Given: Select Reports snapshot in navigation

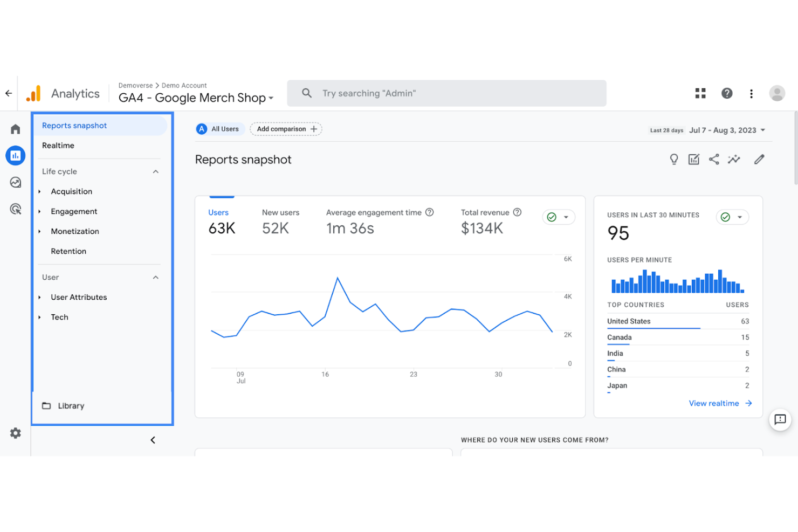Looking at the screenshot, I should point(100,126).
